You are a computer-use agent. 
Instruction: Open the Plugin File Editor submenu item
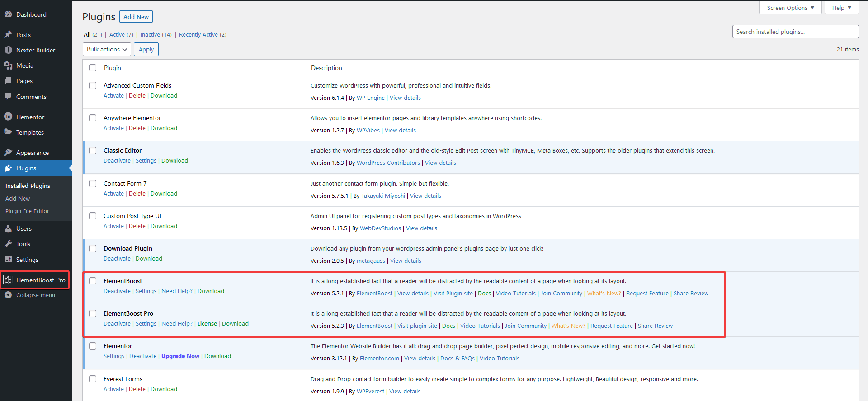(27, 211)
